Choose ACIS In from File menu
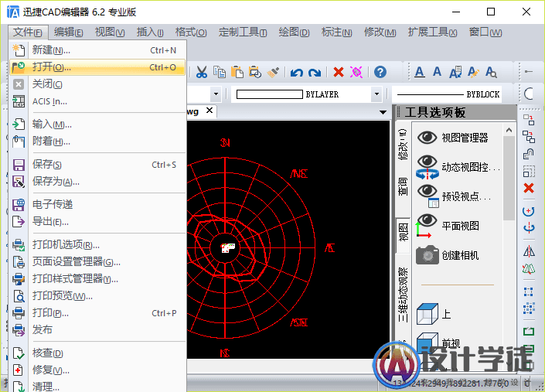 pos(97,101)
